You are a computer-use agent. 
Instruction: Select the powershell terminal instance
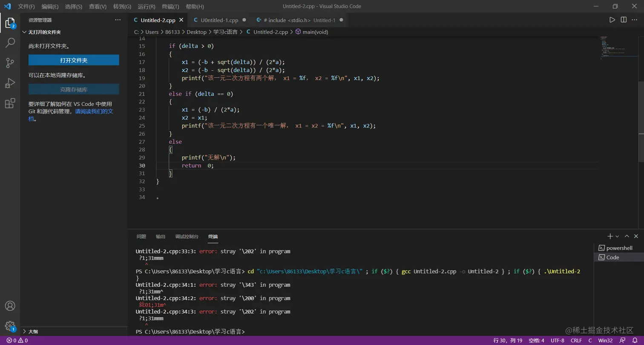tap(619, 248)
